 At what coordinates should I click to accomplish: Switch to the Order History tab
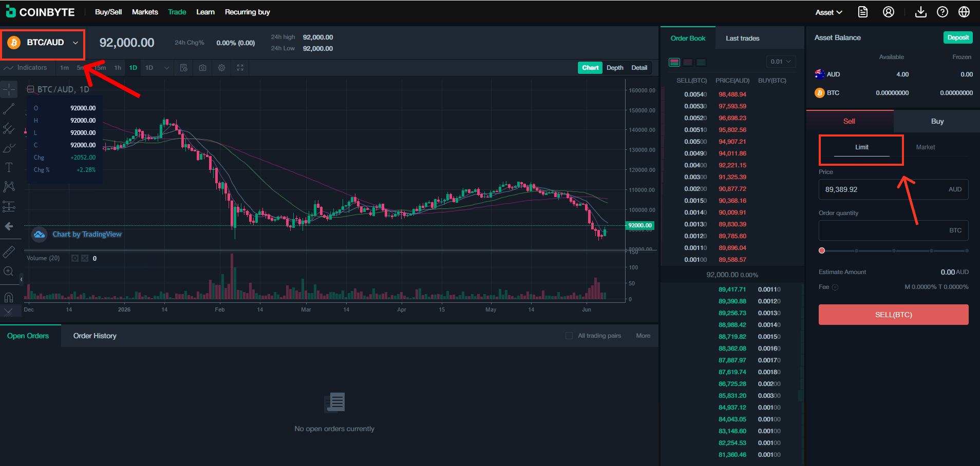(95, 336)
